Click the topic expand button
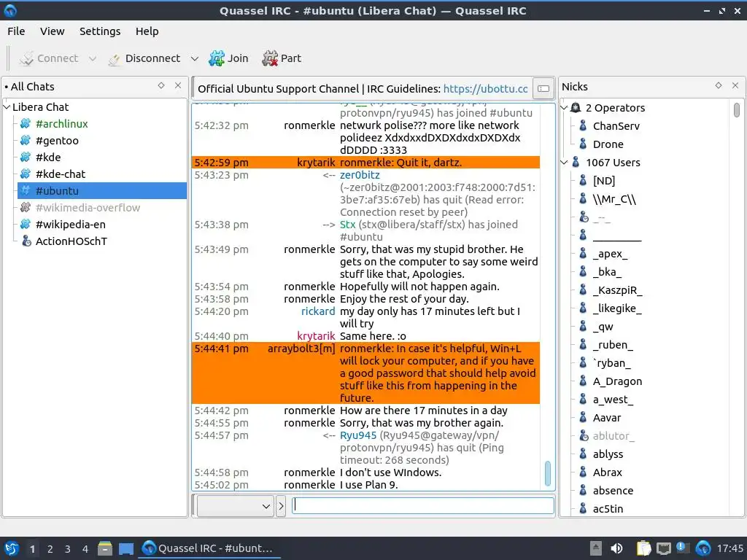The height and width of the screenshot is (560, 747). pos(543,88)
